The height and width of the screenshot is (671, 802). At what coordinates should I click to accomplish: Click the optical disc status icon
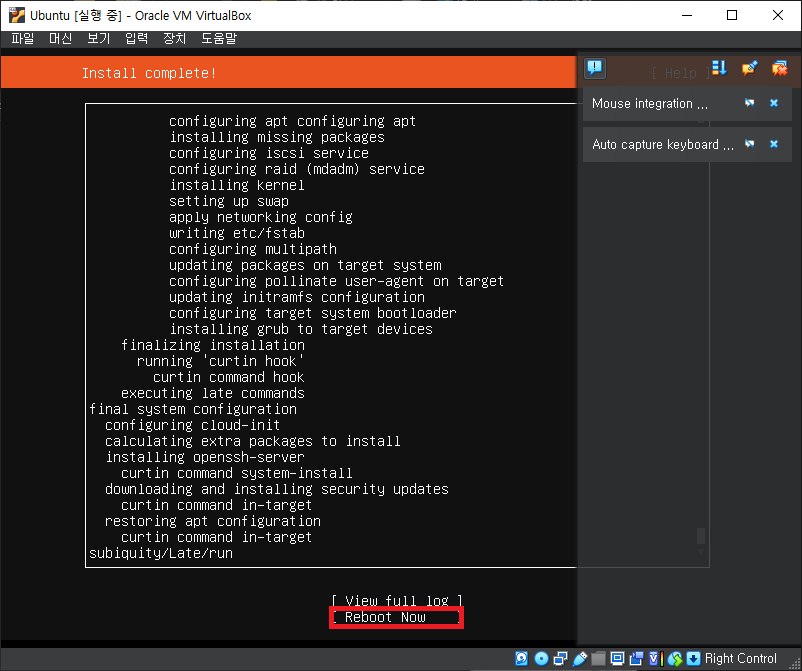click(541, 658)
